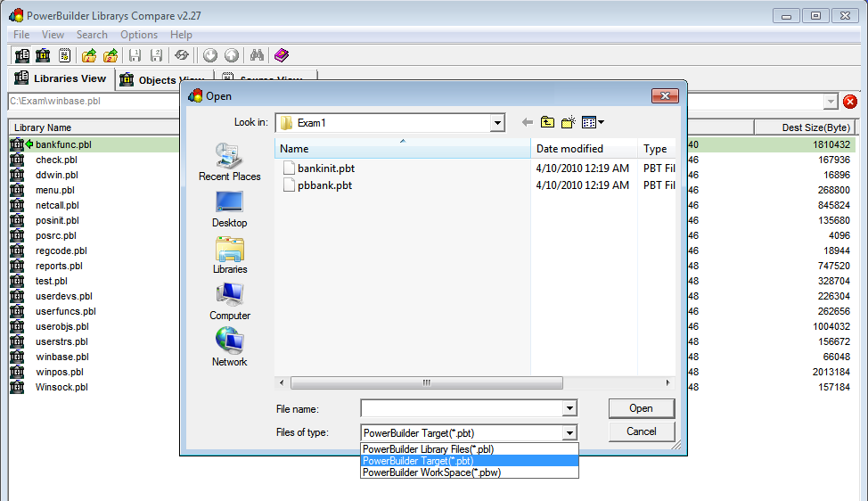Select Libraries in dialog sidebar
The image size is (868, 501).
(x=229, y=255)
